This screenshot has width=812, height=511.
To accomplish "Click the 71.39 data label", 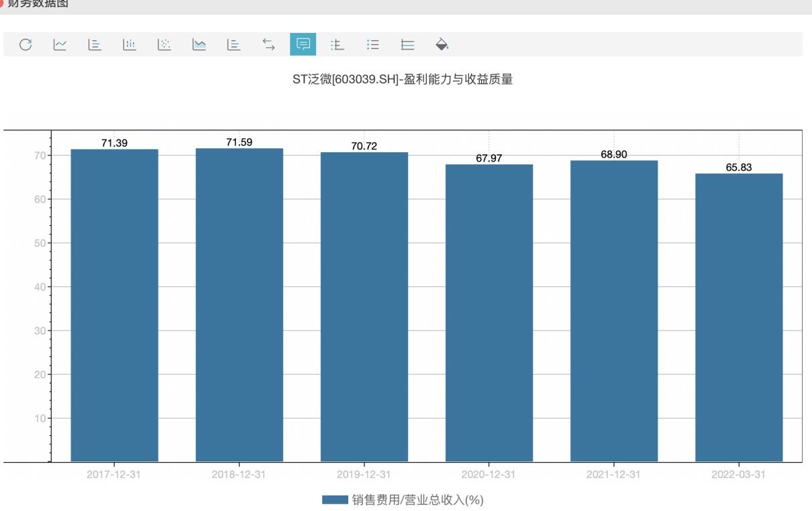I will tap(115, 143).
